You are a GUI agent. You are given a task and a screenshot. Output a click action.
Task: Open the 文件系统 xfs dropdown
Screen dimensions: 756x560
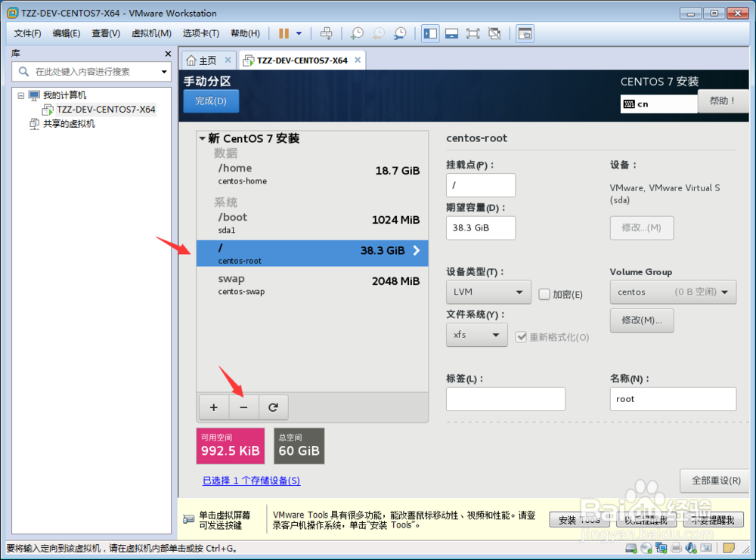click(477, 335)
